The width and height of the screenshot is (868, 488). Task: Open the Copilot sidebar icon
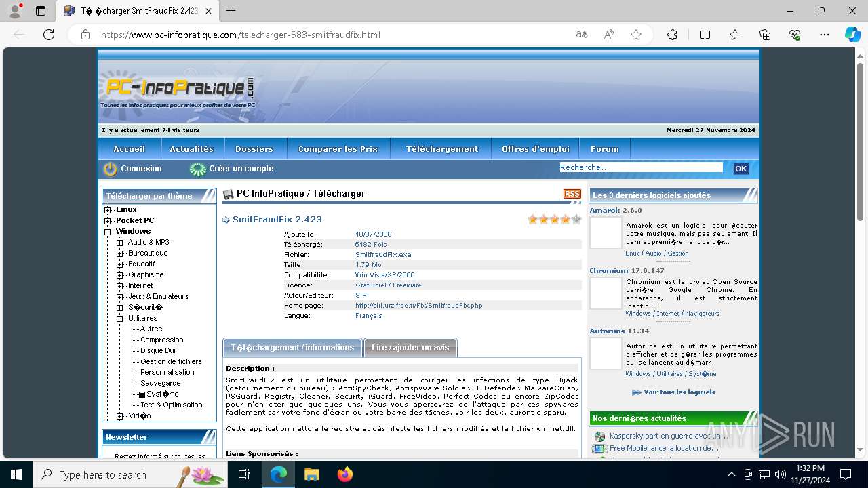[x=852, y=35]
